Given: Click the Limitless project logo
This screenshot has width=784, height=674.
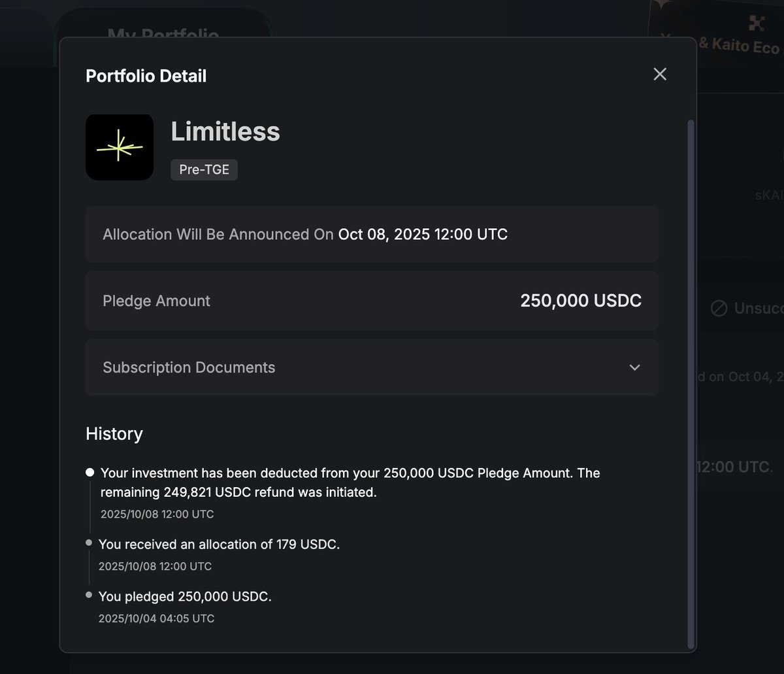Looking at the screenshot, I should 120,147.
